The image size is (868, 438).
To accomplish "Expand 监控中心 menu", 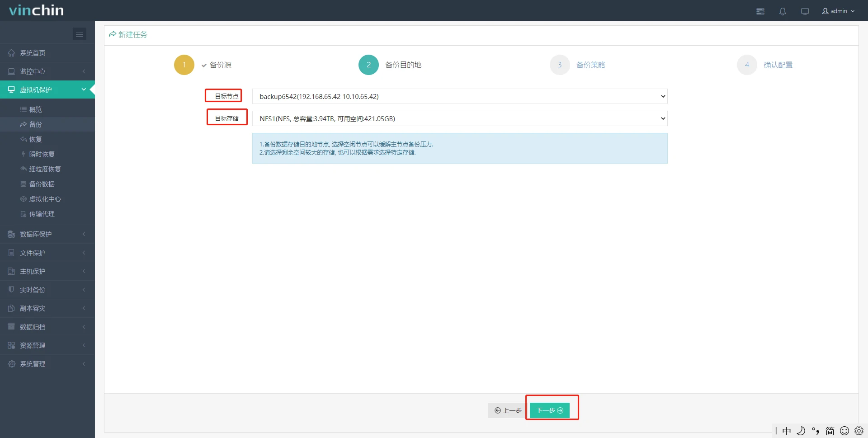I will pos(47,71).
